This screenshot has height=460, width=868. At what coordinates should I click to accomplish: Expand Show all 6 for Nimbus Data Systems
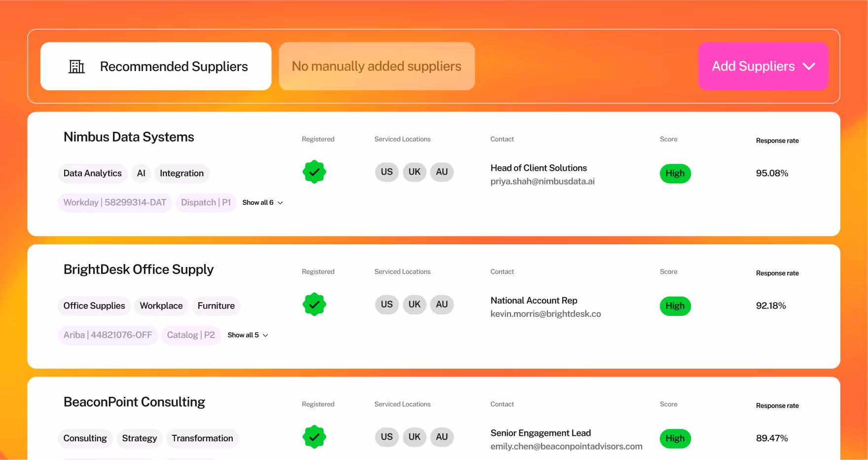coord(262,203)
